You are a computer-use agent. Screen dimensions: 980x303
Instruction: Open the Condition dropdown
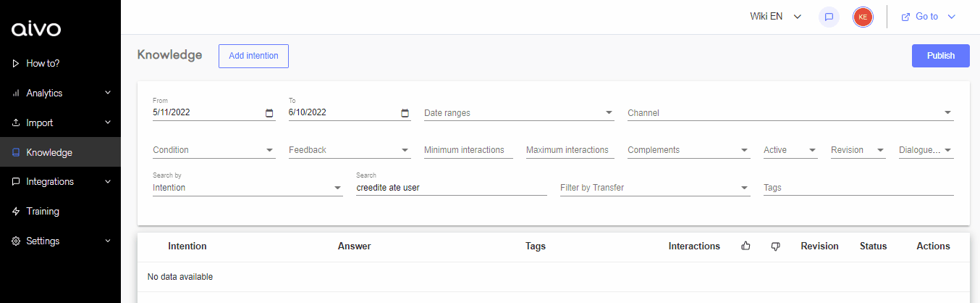click(x=214, y=150)
